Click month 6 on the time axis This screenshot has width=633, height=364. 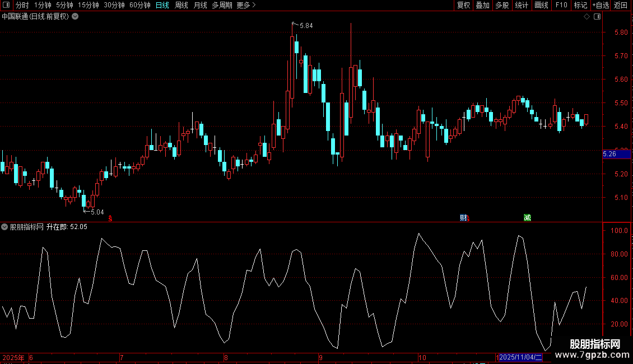pos(31,357)
